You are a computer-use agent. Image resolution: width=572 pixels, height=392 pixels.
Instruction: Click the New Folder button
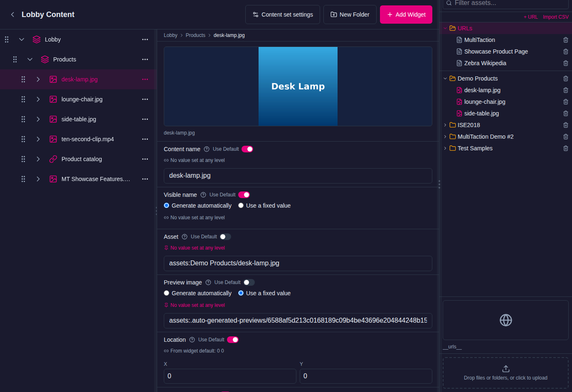[x=350, y=15]
